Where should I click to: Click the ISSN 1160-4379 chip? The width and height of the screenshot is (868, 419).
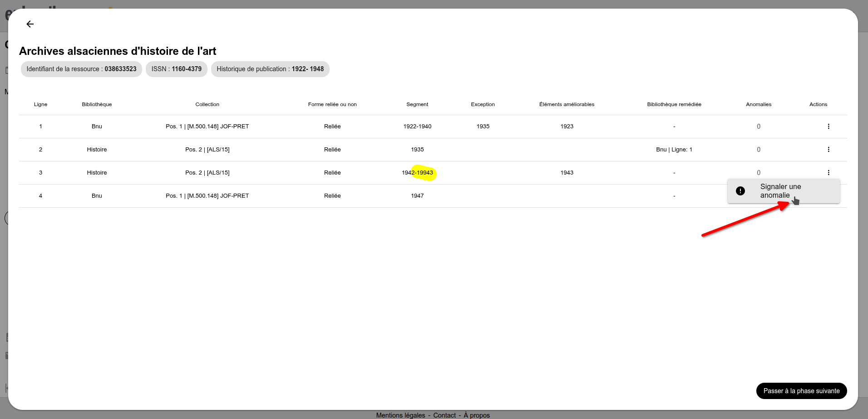(177, 69)
